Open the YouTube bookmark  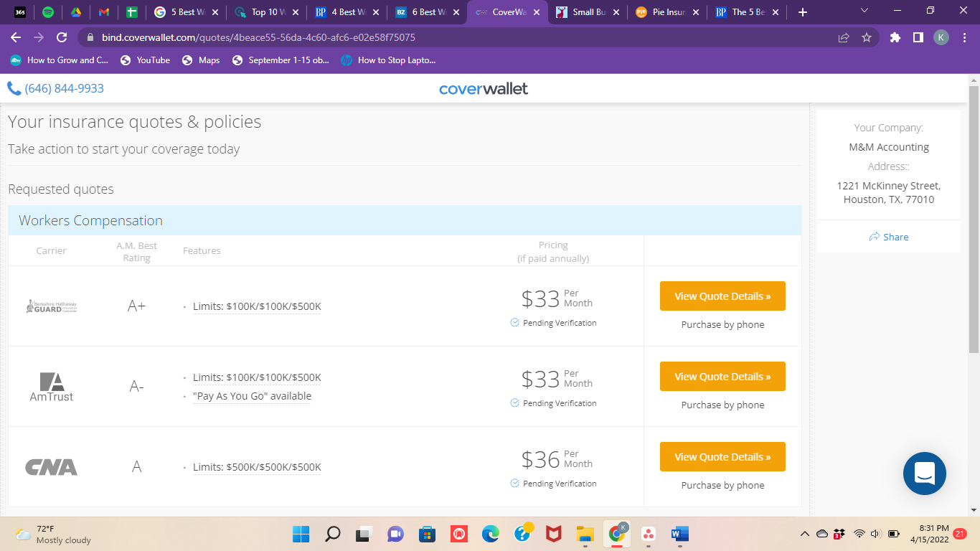[146, 60]
